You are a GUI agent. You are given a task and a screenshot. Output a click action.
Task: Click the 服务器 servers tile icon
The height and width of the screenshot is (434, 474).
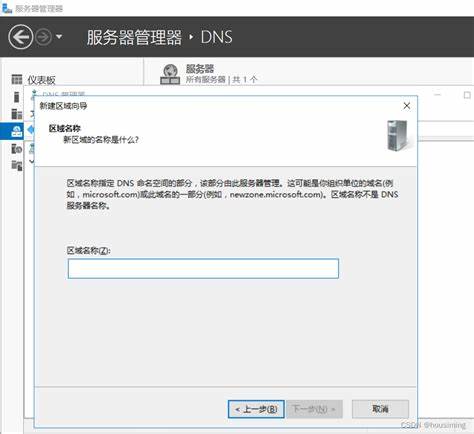(x=170, y=74)
